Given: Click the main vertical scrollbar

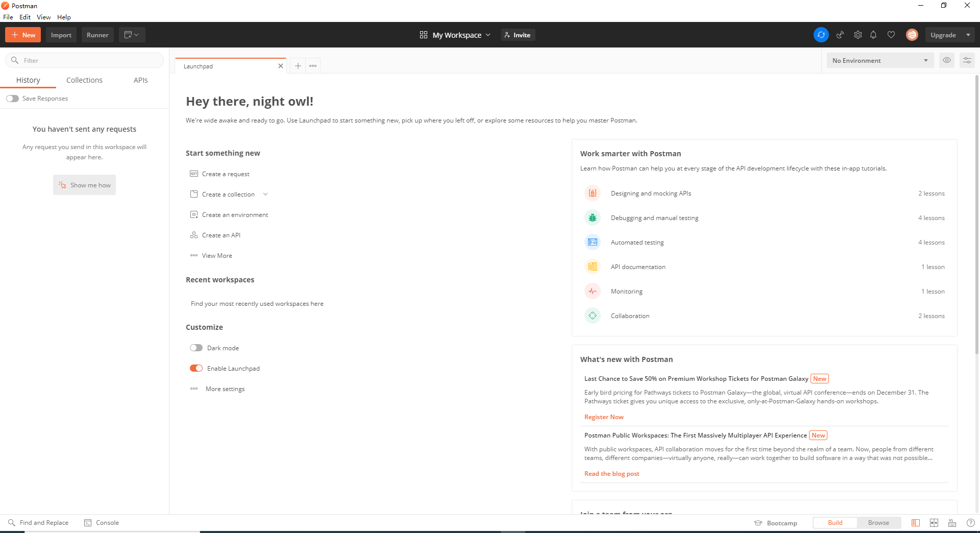Looking at the screenshot, I should 977,214.
